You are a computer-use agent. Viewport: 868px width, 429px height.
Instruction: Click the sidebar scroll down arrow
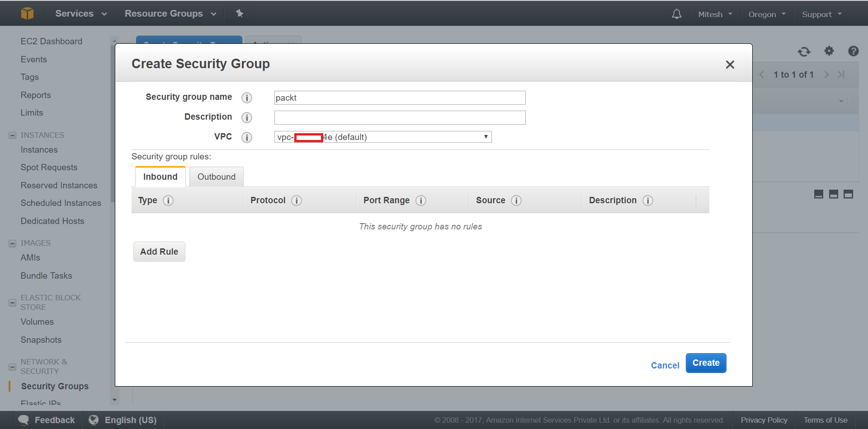pos(114,400)
